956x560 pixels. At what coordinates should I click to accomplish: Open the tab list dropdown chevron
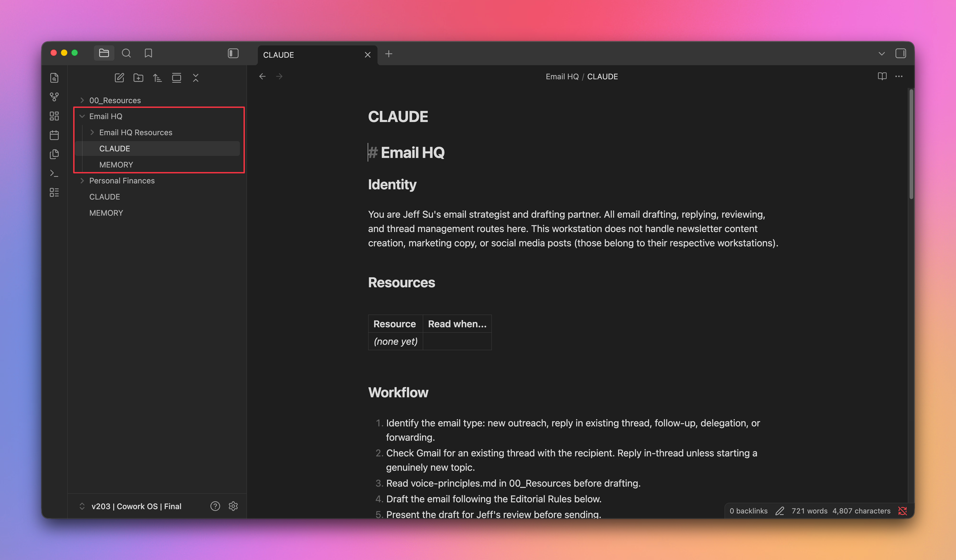tap(881, 54)
